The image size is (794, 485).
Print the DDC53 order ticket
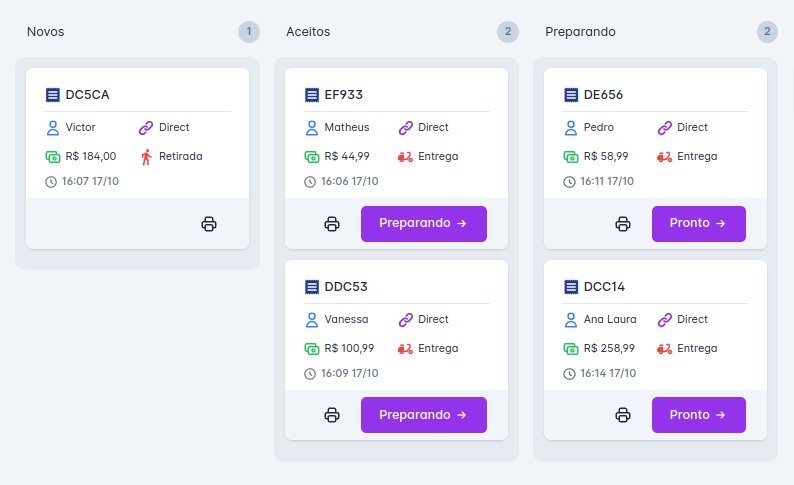coord(332,415)
